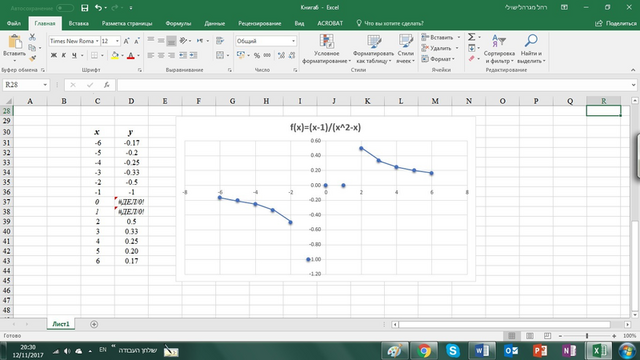Click the Sort and Filter icon
Image resolution: width=640 pixels, height=360 pixels.
pos(498,40)
